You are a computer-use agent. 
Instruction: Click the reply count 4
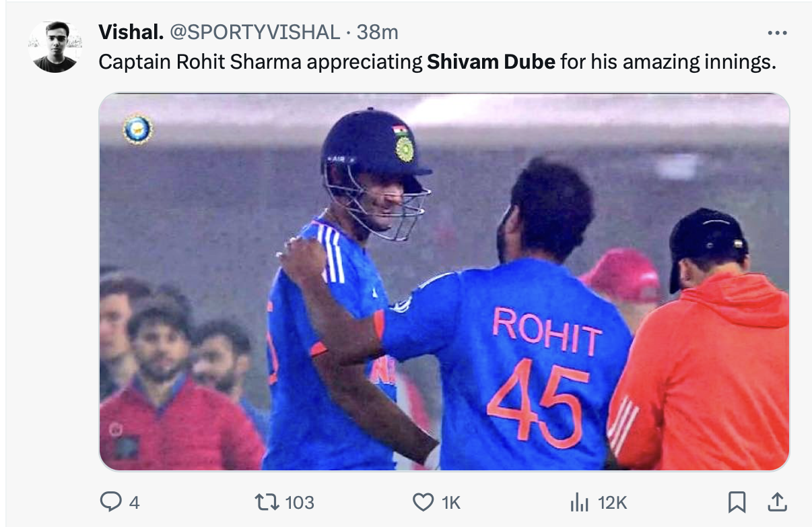[134, 502]
